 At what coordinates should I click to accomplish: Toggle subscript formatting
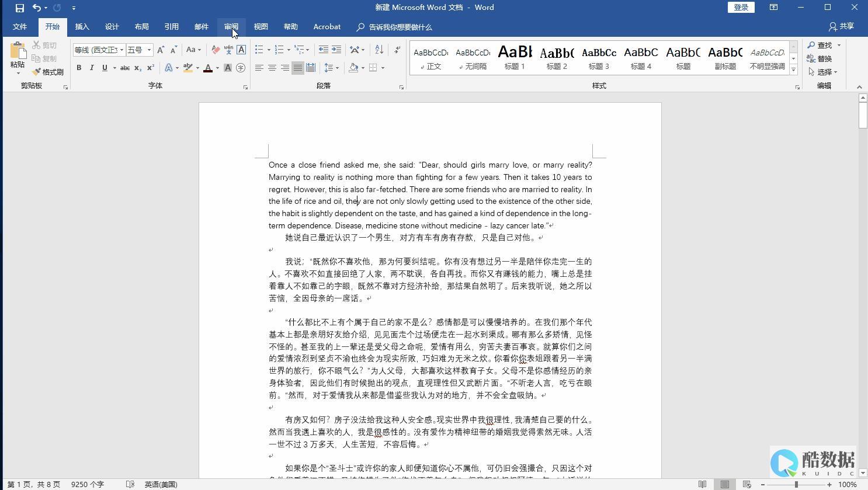coord(138,68)
